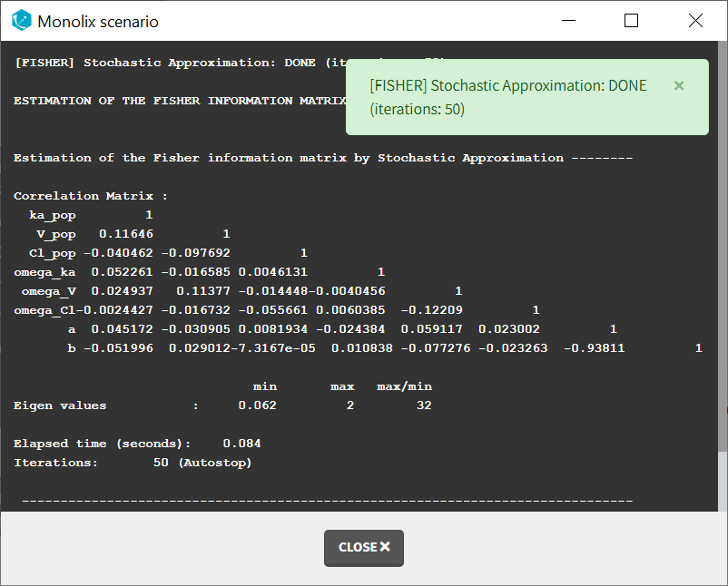Dismiss the FISHER notification with X
This screenshot has height=586, width=728.
679,85
